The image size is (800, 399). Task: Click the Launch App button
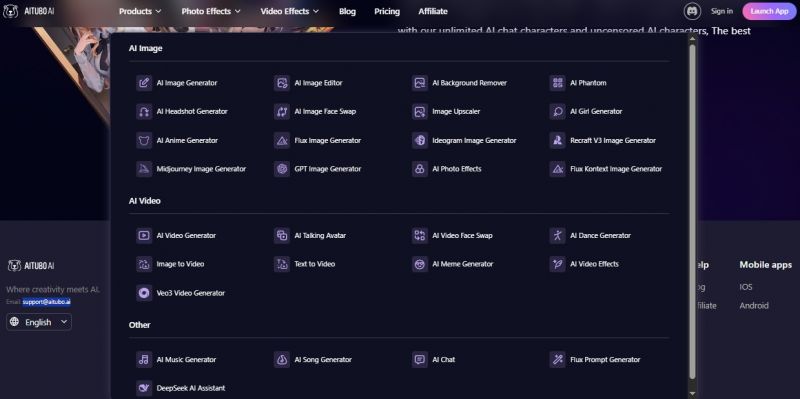[769, 11]
